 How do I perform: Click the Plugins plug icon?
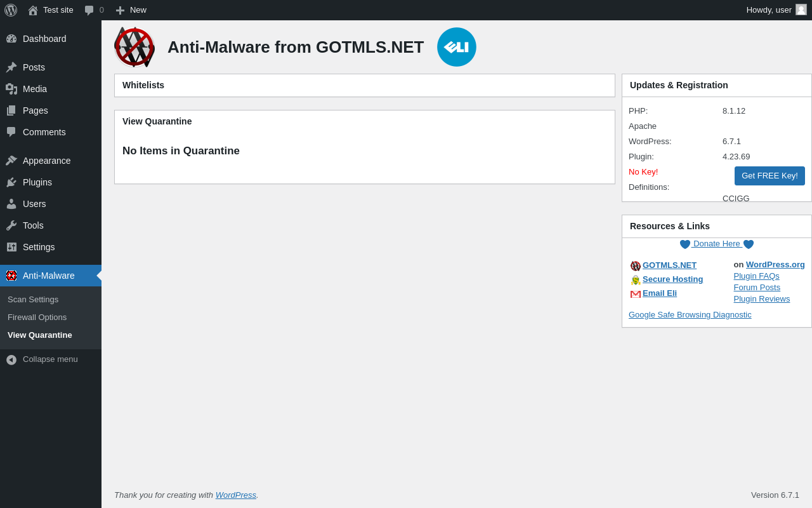point(11,182)
